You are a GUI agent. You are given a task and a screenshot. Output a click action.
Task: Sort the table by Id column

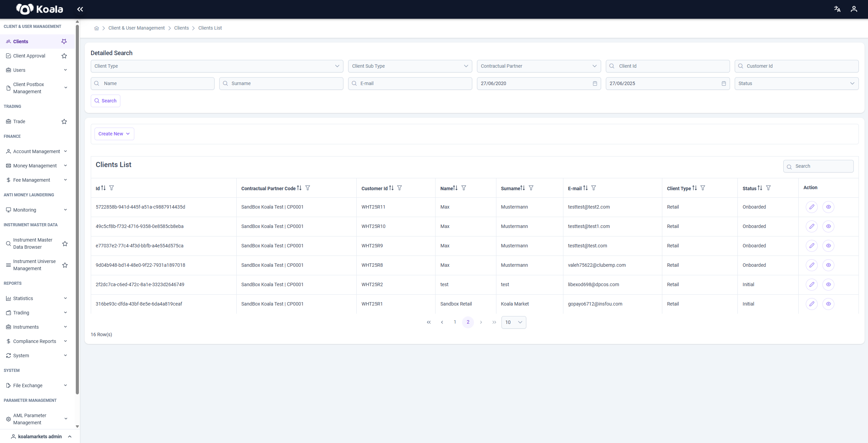pyautogui.click(x=103, y=188)
